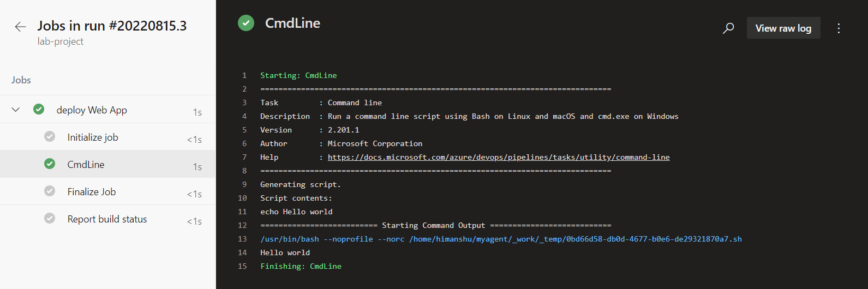
Task: Click the 1s duration of CmdLine step
Action: [197, 167]
